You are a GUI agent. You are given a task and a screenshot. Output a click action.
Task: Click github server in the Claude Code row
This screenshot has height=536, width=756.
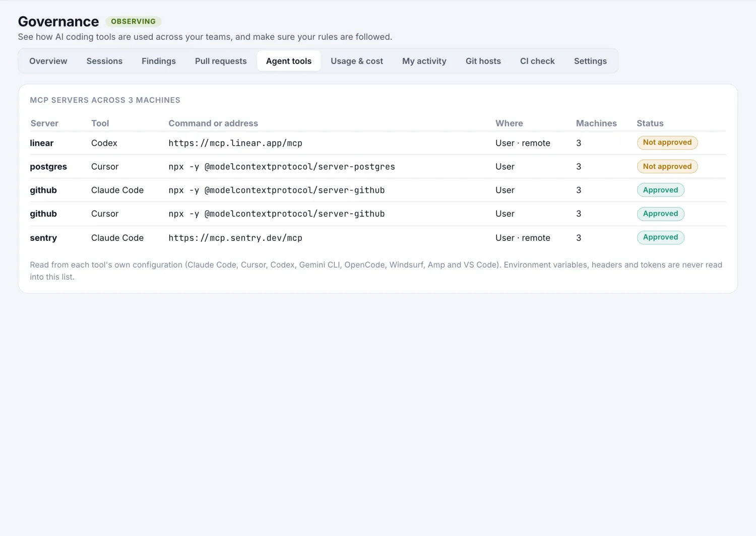[x=43, y=190]
